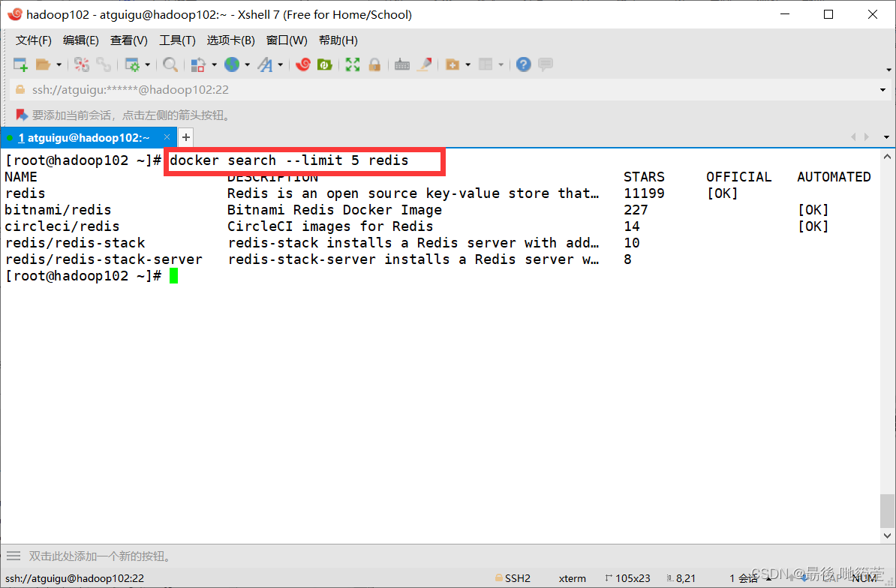This screenshot has height=588, width=896.
Task: Click the add-current-session bookmark arrow icon
Action: pos(22,115)
